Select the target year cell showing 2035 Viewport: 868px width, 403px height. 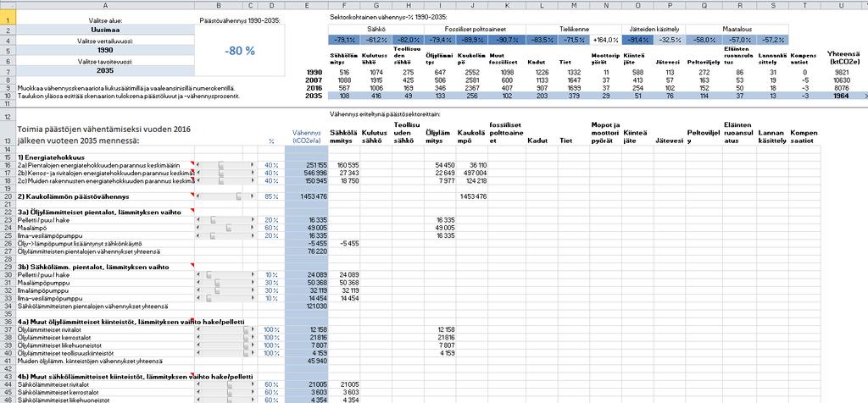[x=106, y=71]
